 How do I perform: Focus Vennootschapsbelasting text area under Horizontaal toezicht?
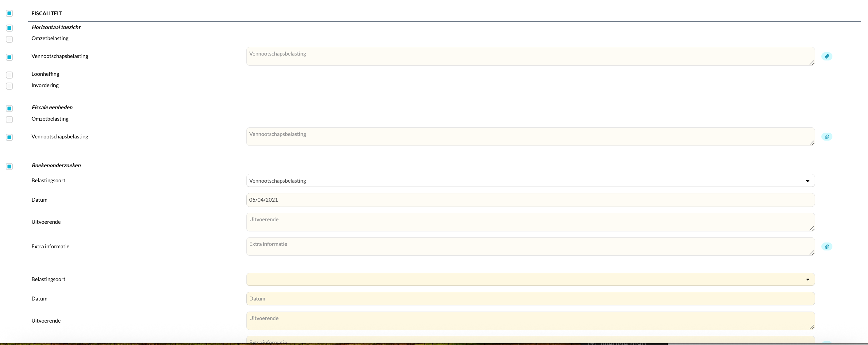530,56
